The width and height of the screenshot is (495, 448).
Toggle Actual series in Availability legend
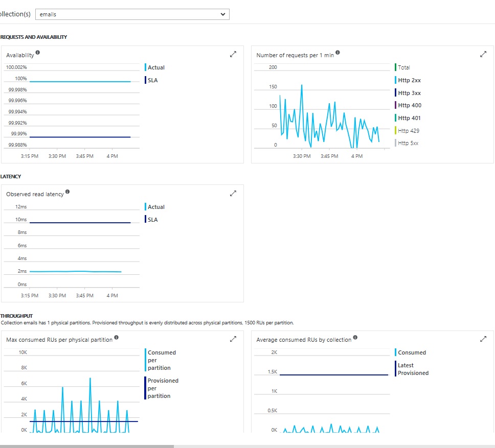[154, 67]
